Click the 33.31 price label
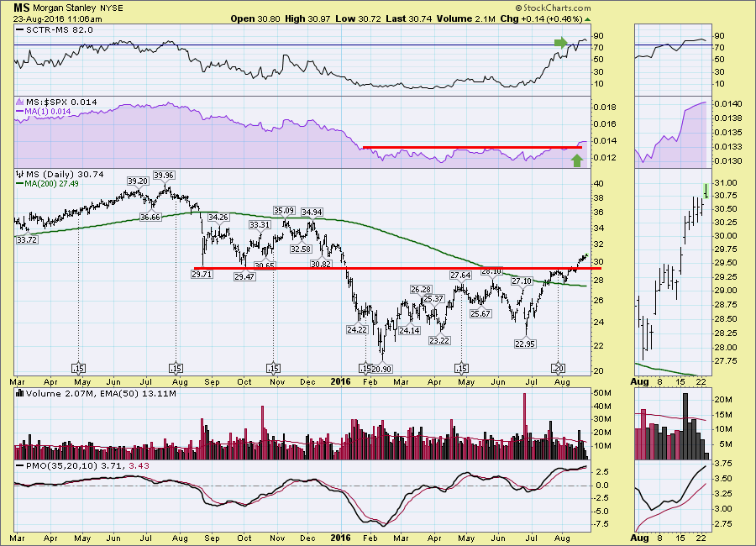The width and height of the screenshot is (756, 546). [x=260, y=225]
